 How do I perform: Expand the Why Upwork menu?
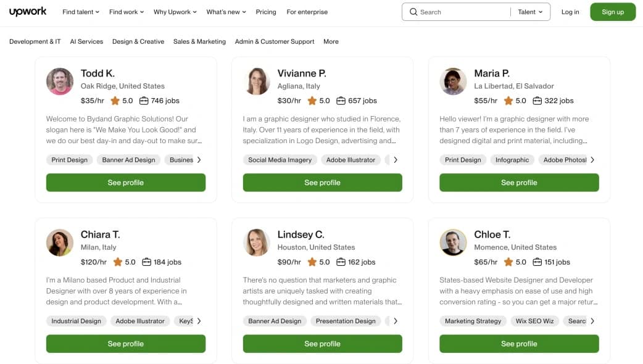[x=175, y=12]
